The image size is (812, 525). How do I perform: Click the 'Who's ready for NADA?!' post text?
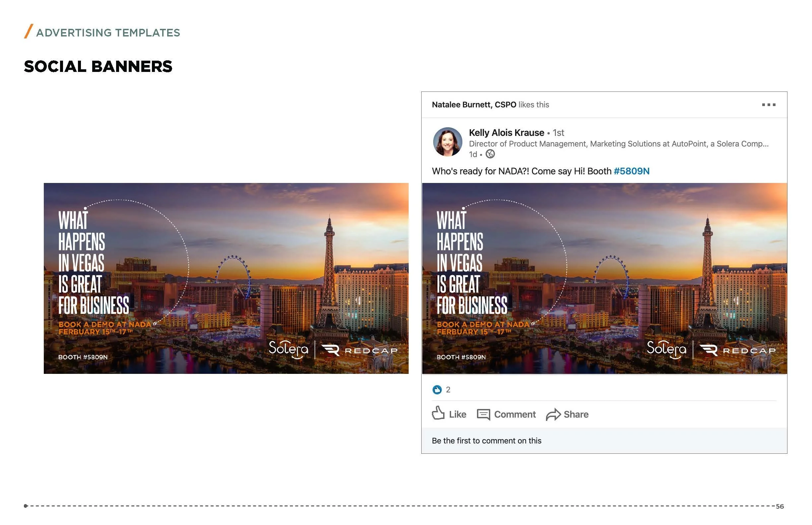coord(540,171)
